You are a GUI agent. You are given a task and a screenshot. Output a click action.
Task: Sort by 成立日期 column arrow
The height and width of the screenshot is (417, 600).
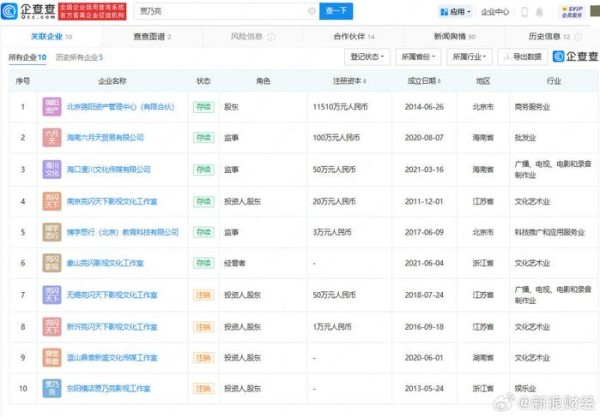(x=439, y=81)
